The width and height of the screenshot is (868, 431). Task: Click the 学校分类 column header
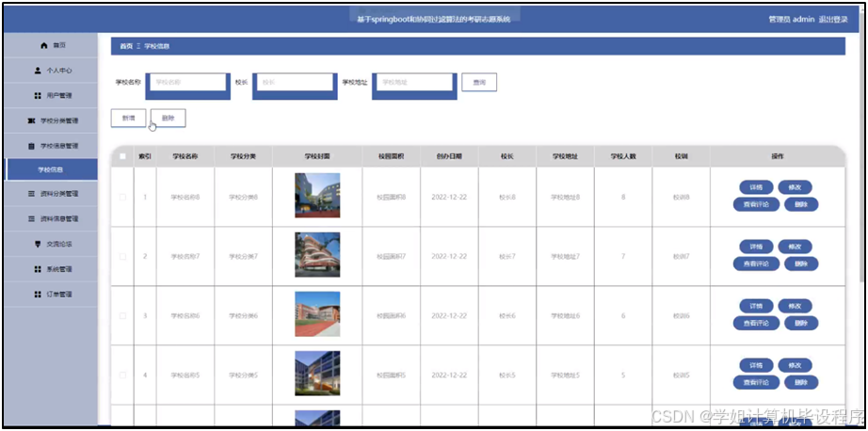point(244,156)
